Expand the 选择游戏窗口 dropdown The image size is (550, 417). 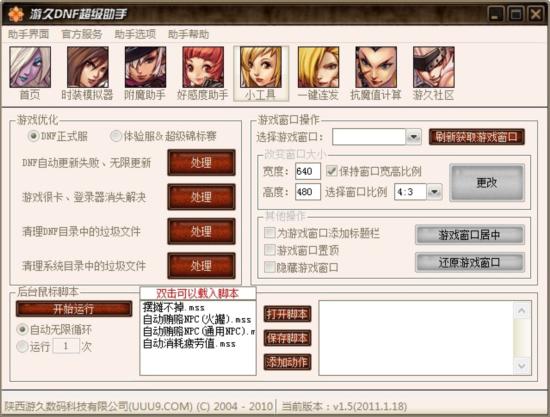click(x=414, y=137)
